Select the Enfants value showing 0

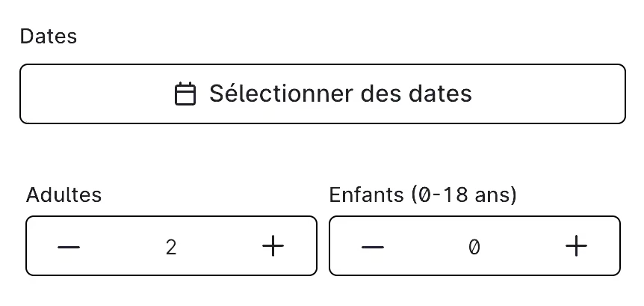474,247
